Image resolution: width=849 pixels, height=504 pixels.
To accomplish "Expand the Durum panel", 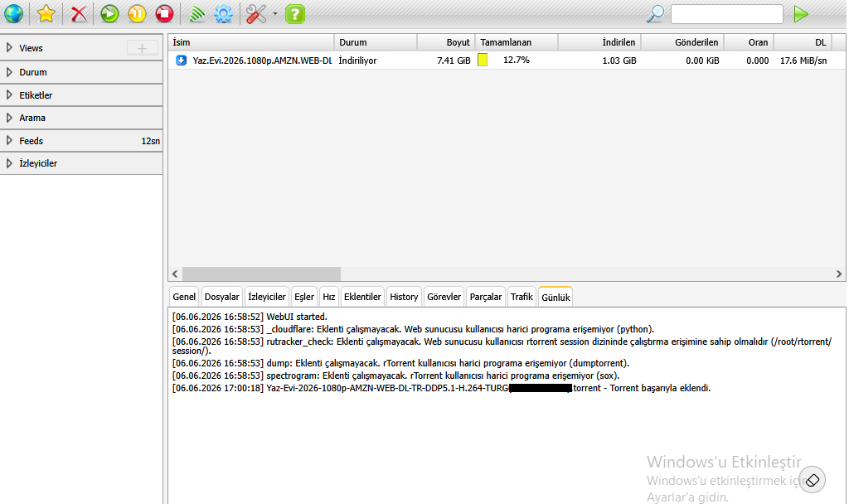I will [81, 72].
